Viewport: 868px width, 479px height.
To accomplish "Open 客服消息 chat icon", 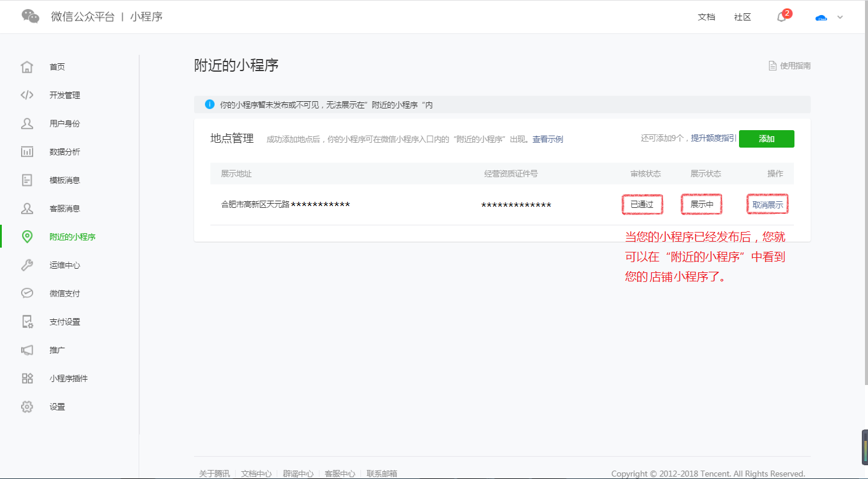I will [x=27, y=208].
